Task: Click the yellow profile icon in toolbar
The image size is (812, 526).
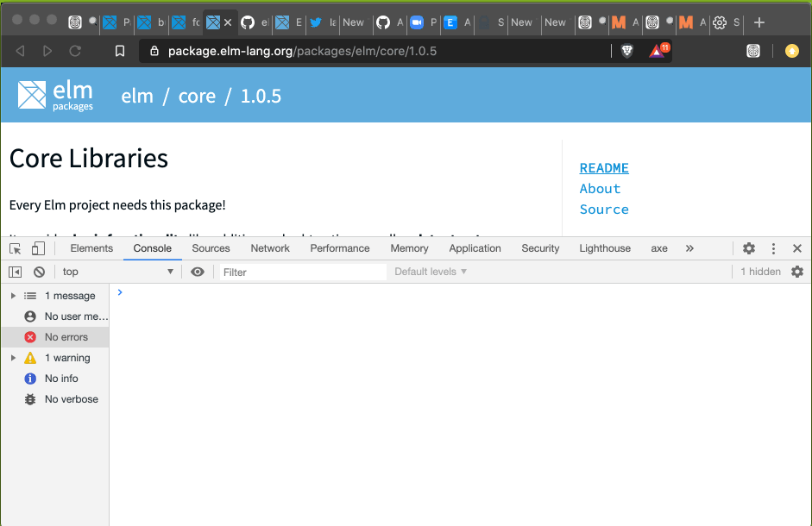Action: (x=791, y=51)
